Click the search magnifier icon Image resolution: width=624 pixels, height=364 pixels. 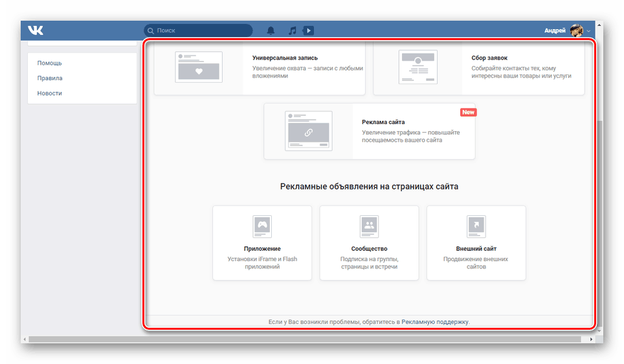[151, 30]
